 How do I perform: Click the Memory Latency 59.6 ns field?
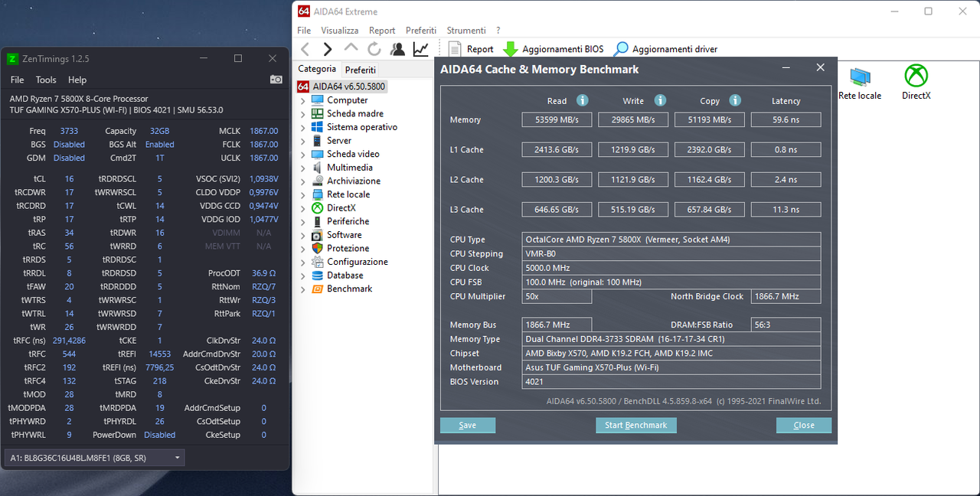786,119
